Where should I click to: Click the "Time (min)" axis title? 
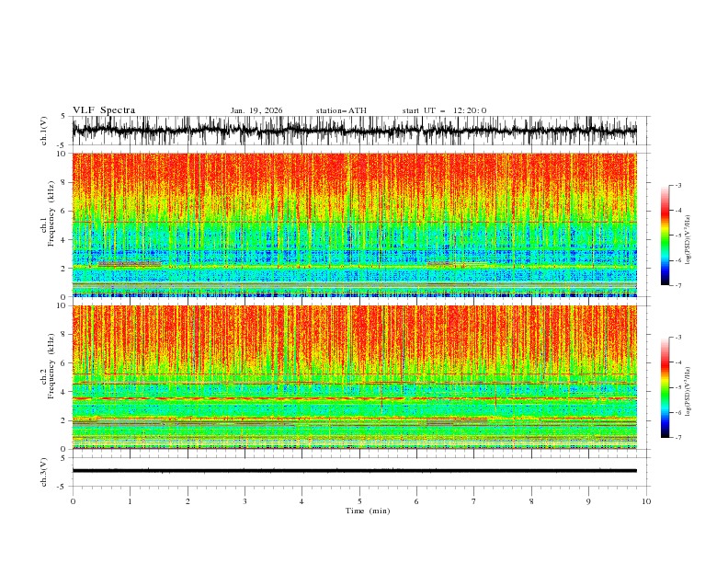pyautogui.click(x=368, y=511)
